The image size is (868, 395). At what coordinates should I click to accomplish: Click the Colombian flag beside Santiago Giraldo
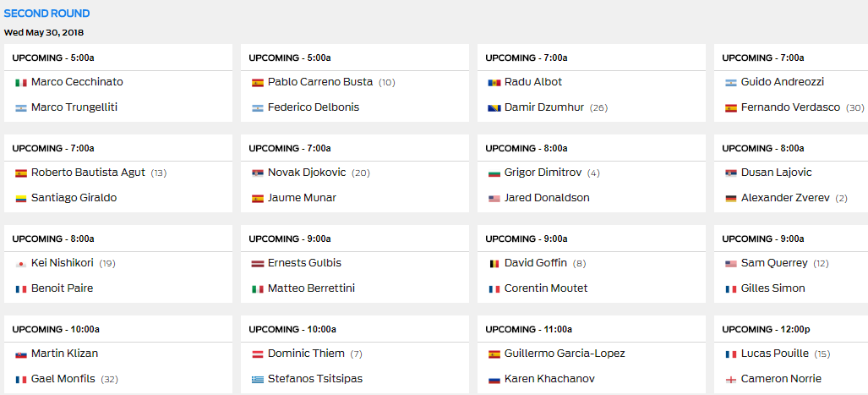click(x=21, y=198)
